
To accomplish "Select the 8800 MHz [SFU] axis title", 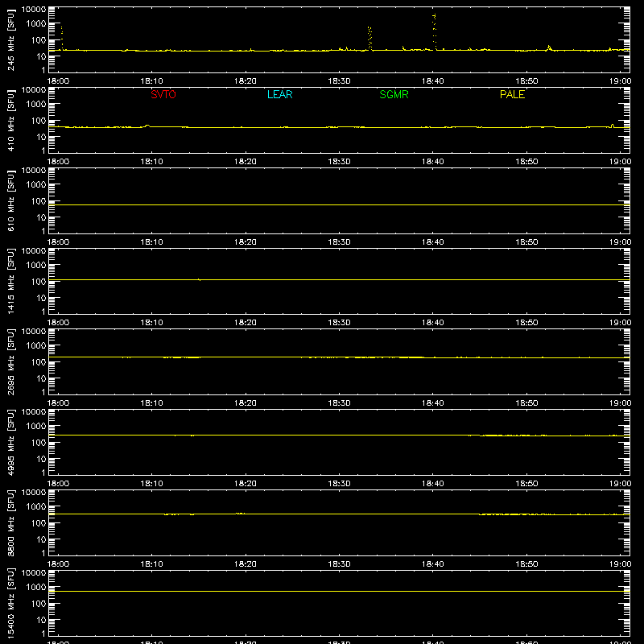I will click(10, 522).
